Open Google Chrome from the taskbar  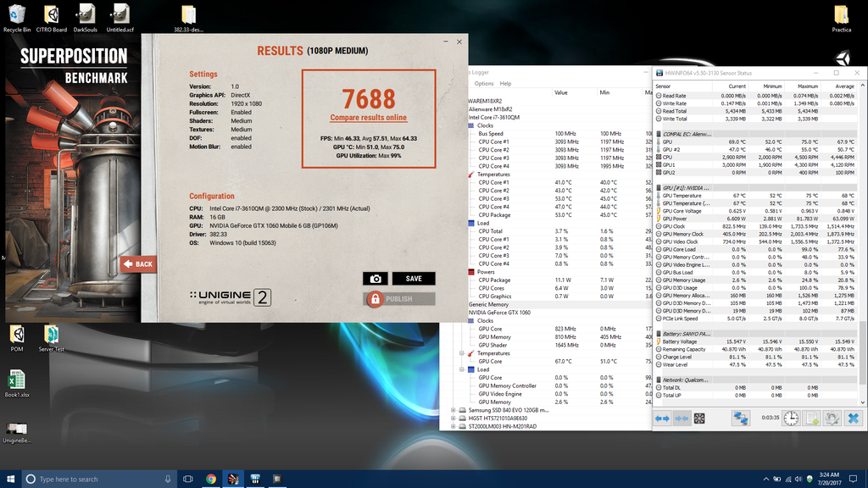211,479
